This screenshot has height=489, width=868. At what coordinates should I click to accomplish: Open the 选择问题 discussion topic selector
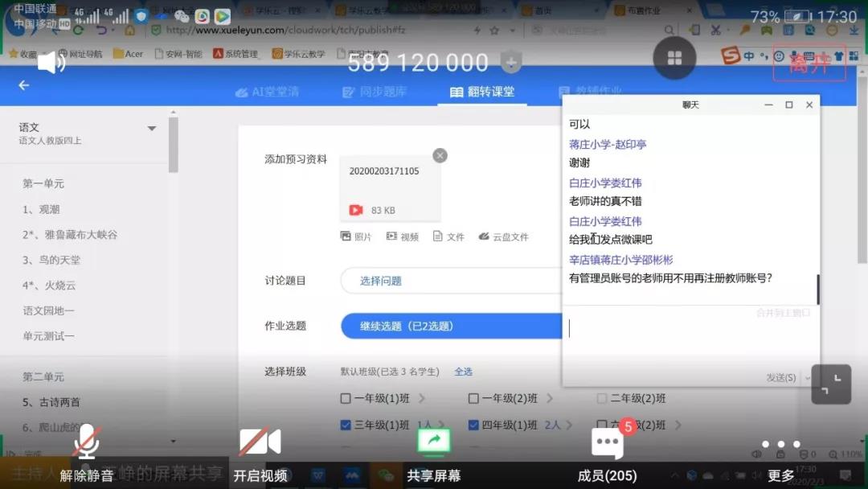(x=451, y=281)
